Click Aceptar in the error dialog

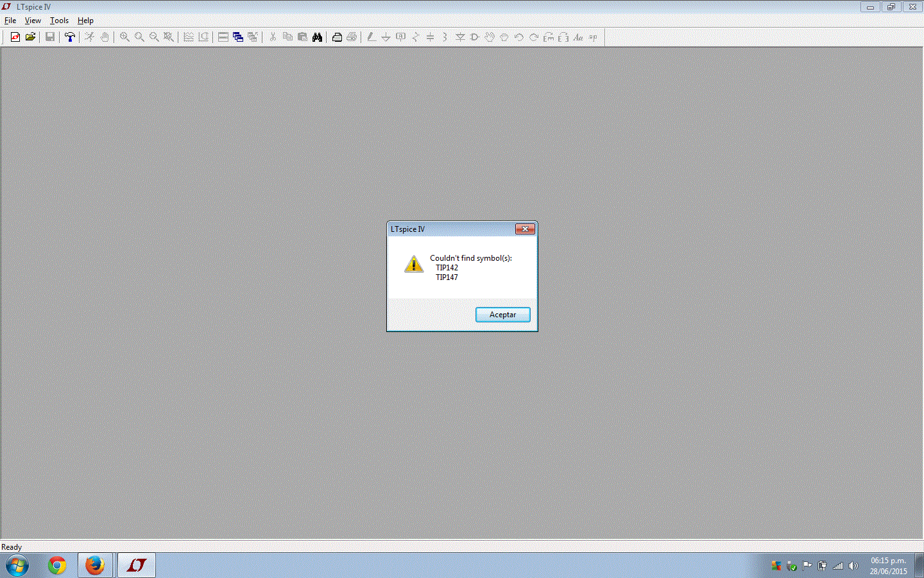point(503,315)
